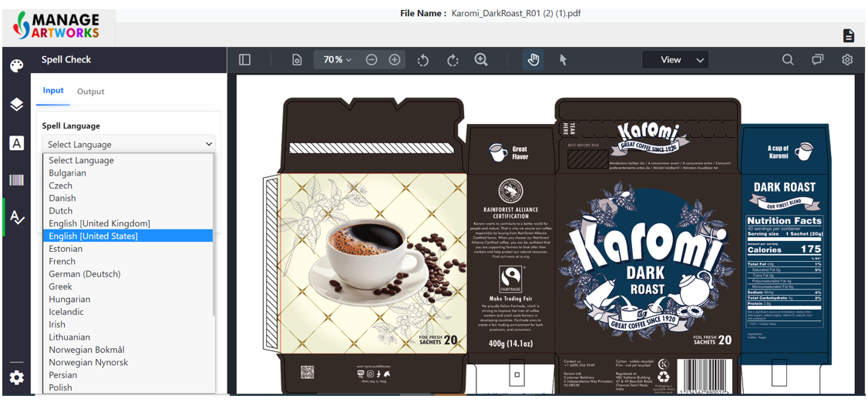Choose Hungarian from language list
The image size is (868, 402).
(128, 299)
